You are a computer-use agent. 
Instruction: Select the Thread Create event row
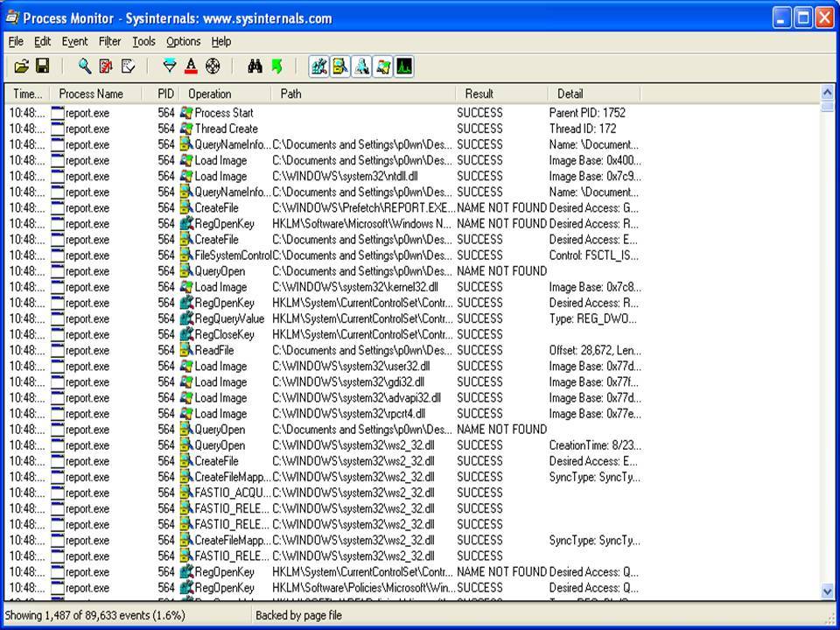click(412, 129)
